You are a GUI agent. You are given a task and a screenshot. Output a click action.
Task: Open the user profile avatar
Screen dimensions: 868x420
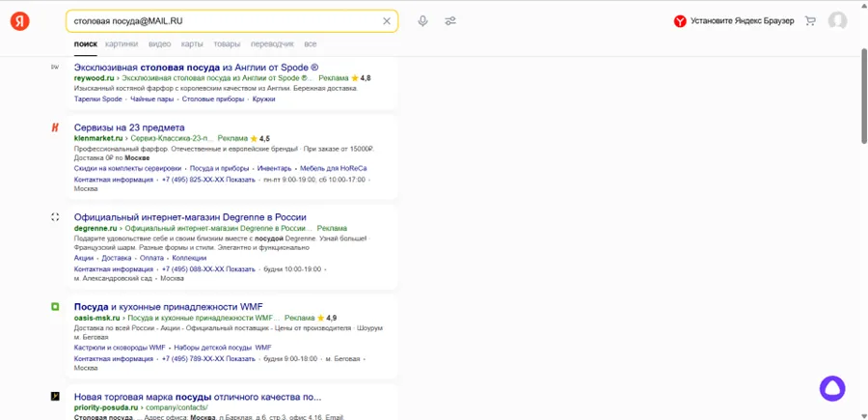(x=837, y=21)
